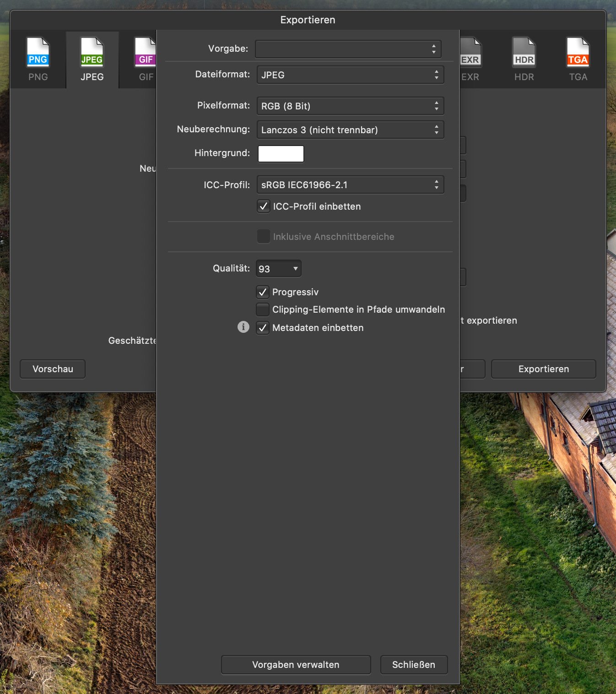This screenshot has width=616, height=694.
Task: Click the Qualität: label
Action: tap(232, 268)
